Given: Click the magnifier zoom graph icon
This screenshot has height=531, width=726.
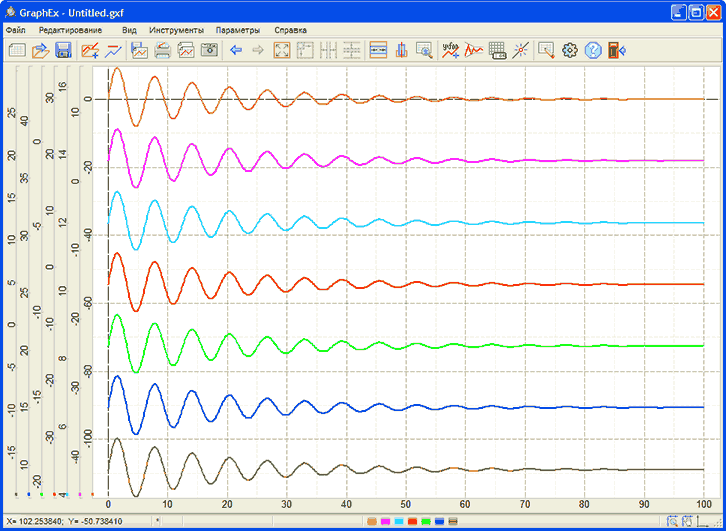Looking at the screenshot, I should [x=424, y=50].
